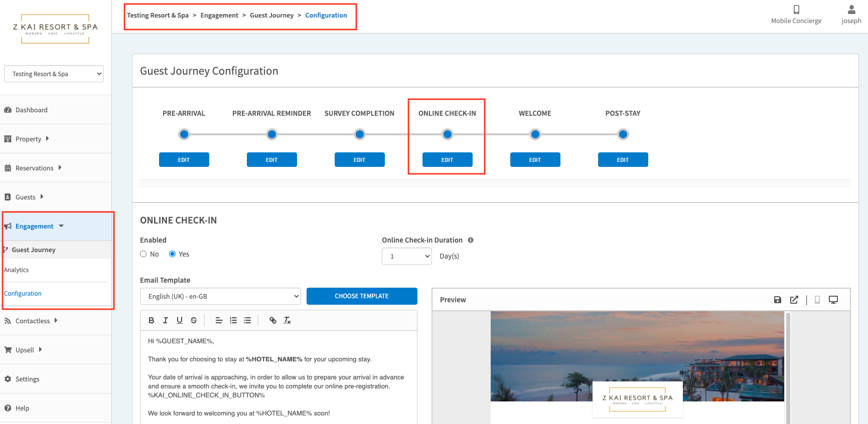Image resolution: width=868 pixels, height=424 pixels.
Task: Switch preview to desktop view
Action: click(x=833, y=300)
